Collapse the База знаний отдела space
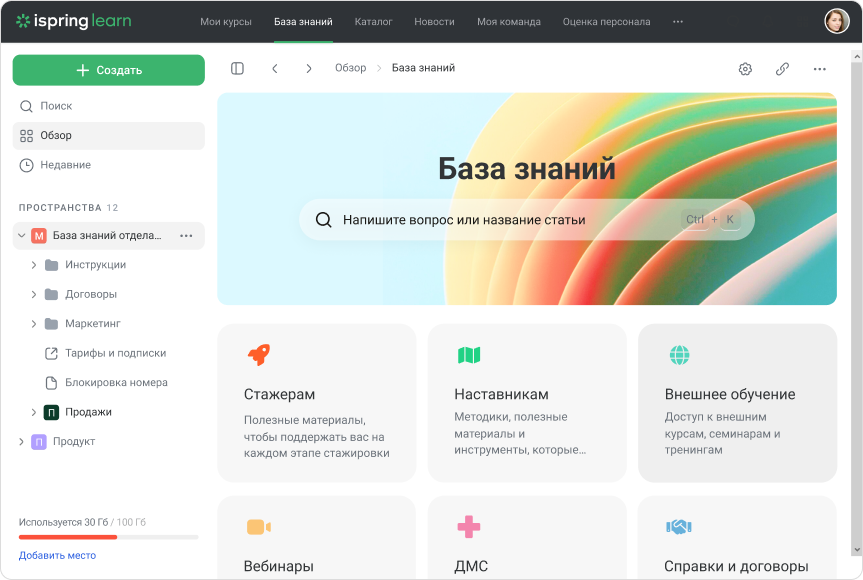This screenshot has width=863, height=580. pos(22,235)
